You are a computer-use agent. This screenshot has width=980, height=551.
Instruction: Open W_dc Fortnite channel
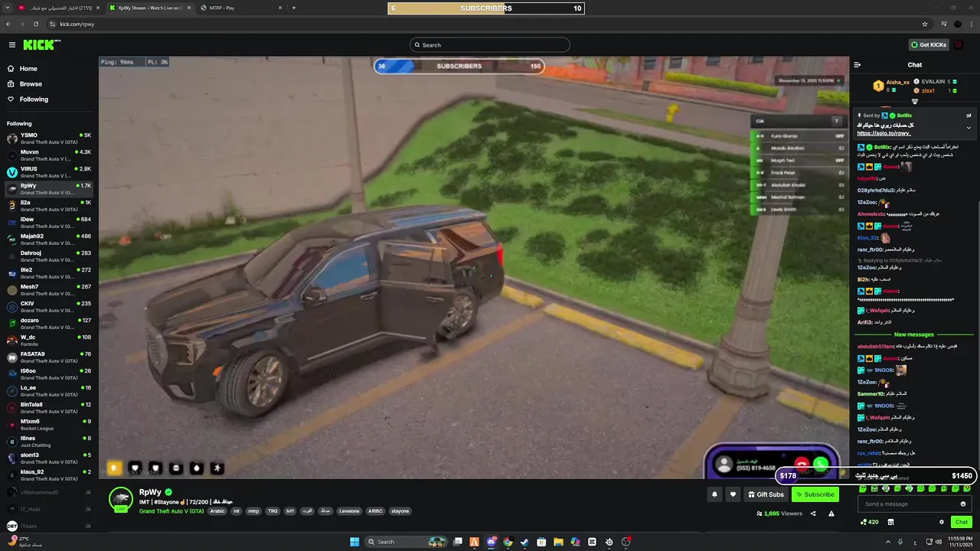click(49, 341)
